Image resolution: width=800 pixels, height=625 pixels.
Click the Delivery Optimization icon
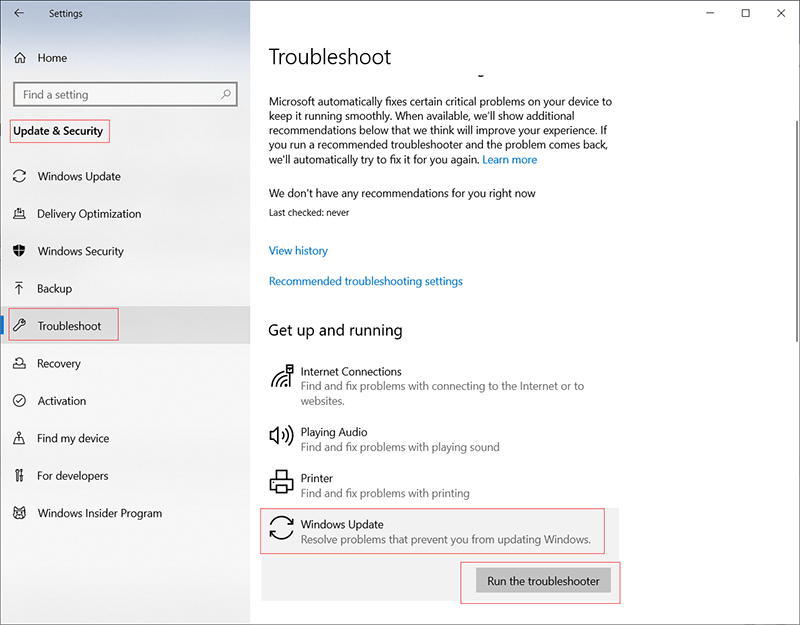pos(19,213)
